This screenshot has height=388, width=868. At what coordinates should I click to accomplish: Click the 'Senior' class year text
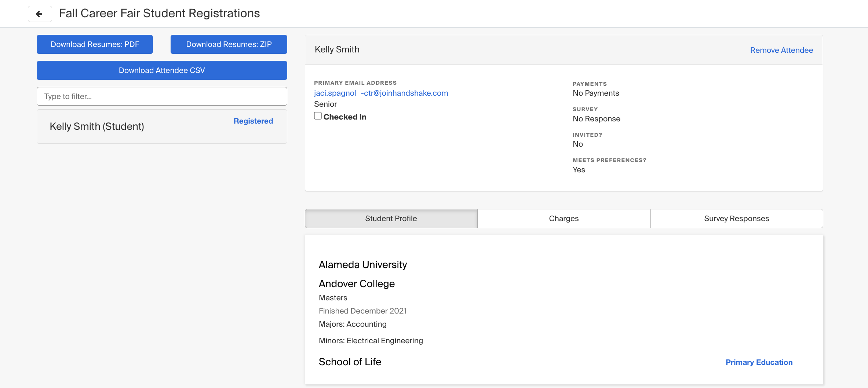pos(325,104)
